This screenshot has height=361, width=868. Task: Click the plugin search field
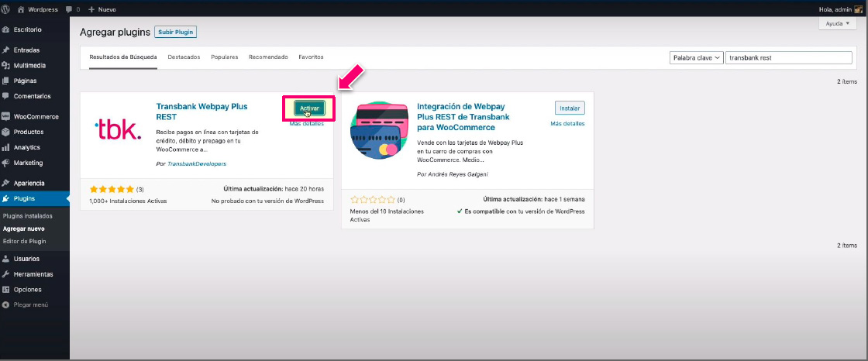coord(789,57)
